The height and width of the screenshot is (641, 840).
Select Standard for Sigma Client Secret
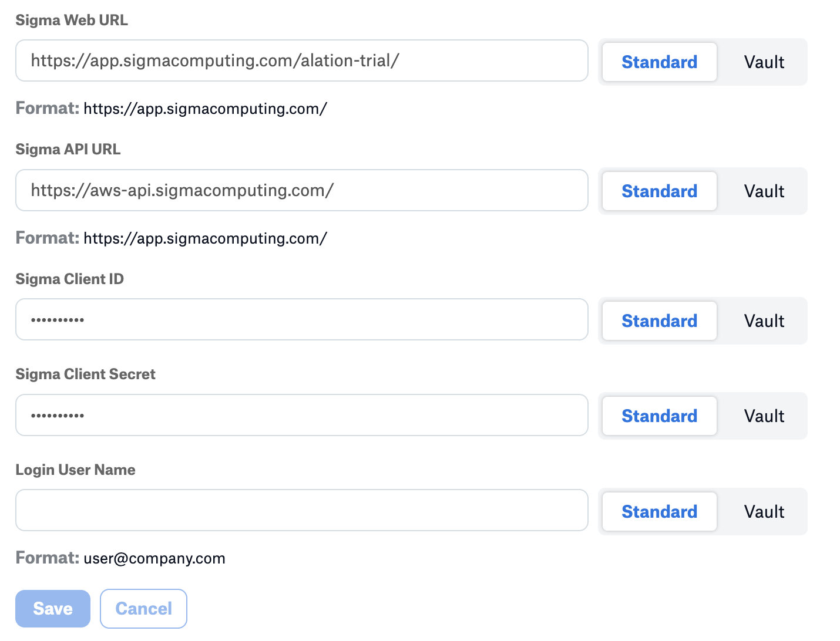[659, 416]
